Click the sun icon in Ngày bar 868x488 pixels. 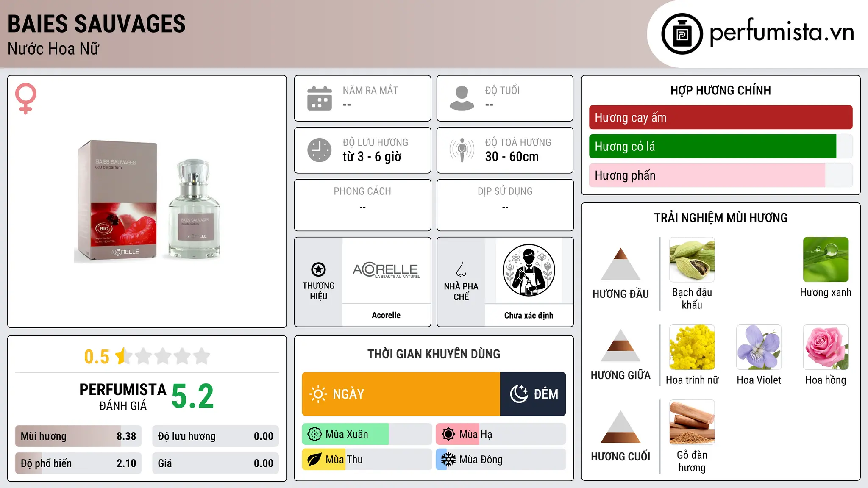coord(318,394)
